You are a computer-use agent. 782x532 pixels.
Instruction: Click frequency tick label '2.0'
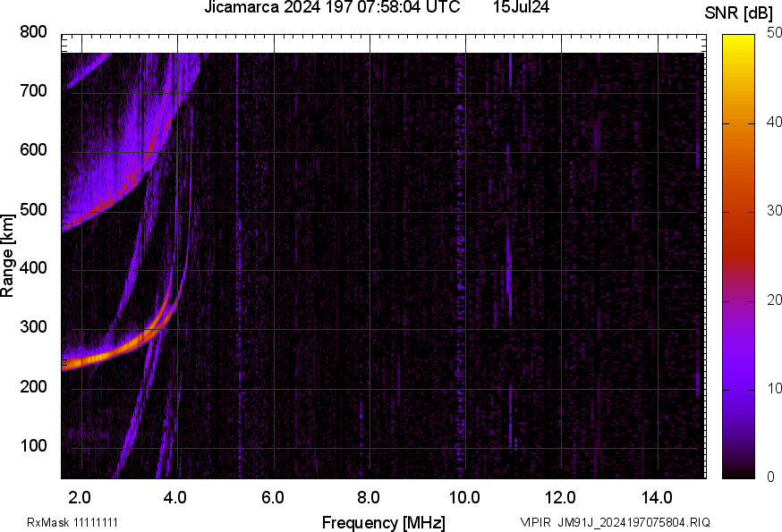[x=80, y=497]
